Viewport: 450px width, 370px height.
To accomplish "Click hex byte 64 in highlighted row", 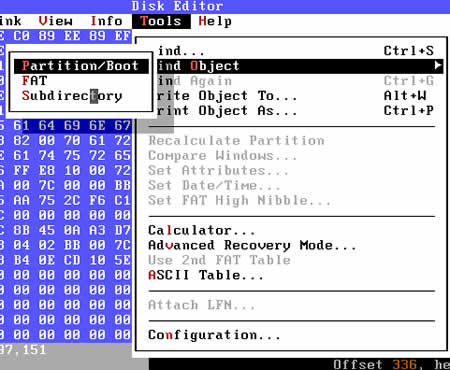I will point(47,125).
